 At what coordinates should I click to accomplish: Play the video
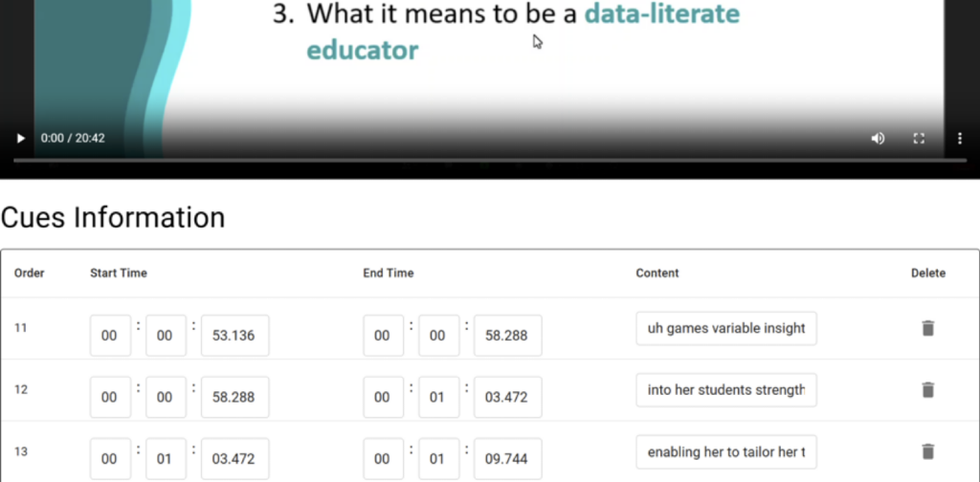[21, 139]
